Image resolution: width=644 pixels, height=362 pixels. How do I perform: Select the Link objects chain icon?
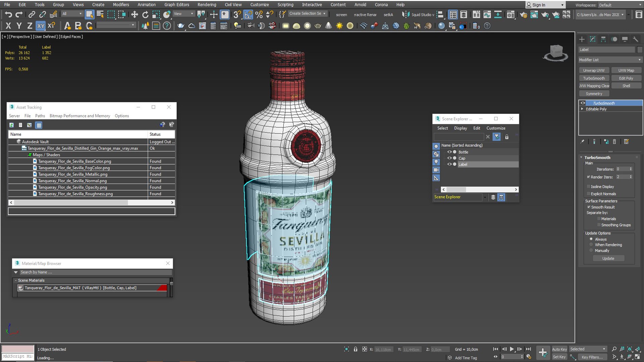(32, 14)
